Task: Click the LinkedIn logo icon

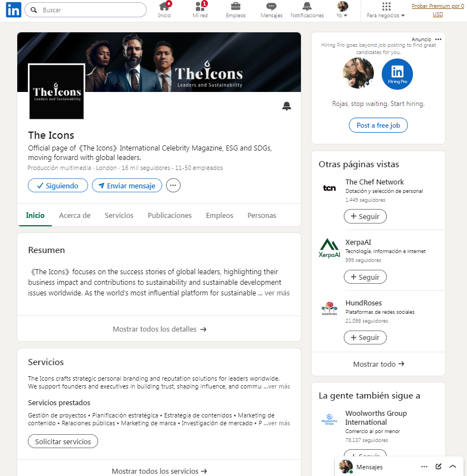Action: pos(14,9)
